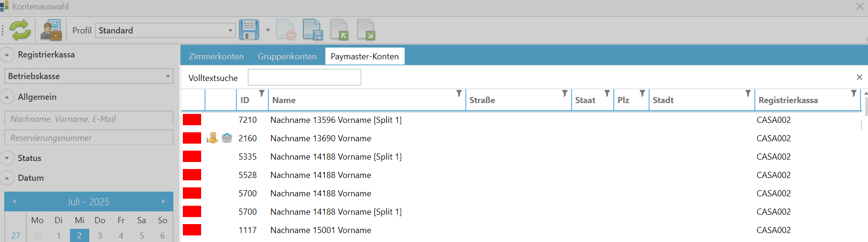Viewport: 868px width, 242px height.
Task: Select calendar week number 27
Action: click(16, 235)
